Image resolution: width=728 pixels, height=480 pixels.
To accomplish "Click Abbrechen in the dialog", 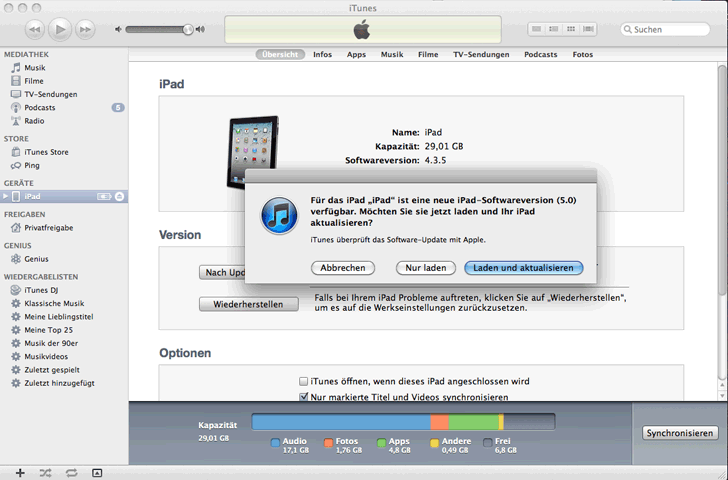I will point(343,268).
